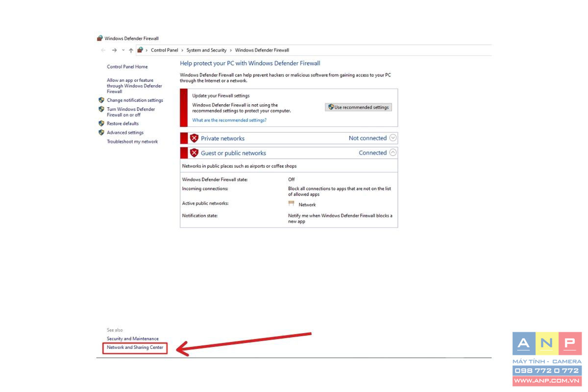Click shield icon beside Restore defaults
Screen dimensions: 588x392
point(101,123)
